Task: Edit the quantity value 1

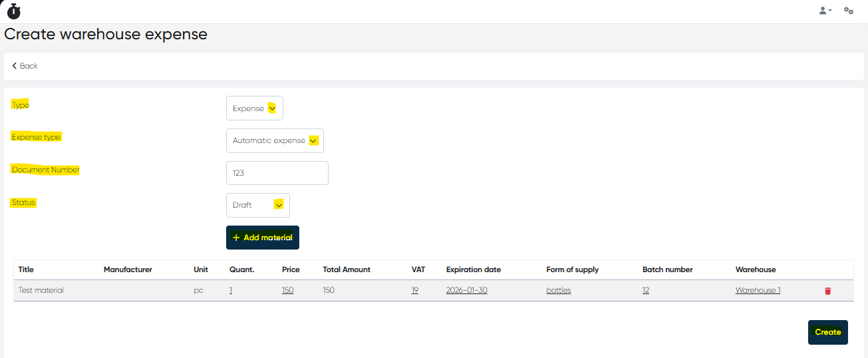Action: [x=231, y=290]
